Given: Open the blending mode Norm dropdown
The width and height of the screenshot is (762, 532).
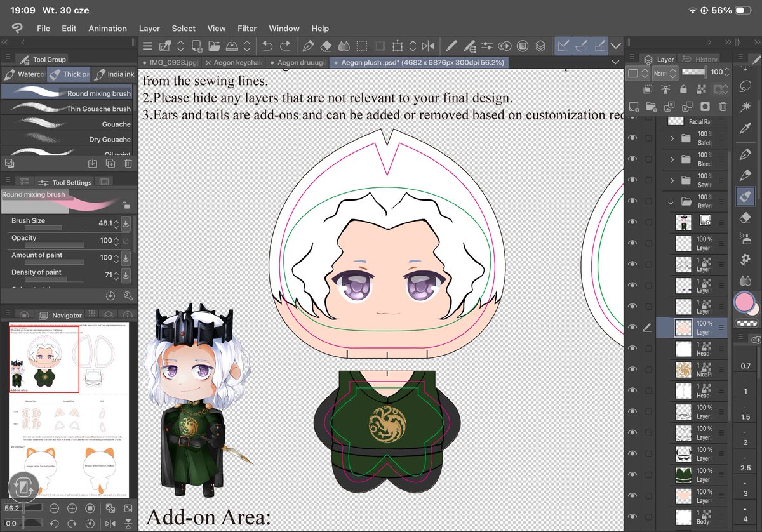Looking at the screenshot, I should pyautogui.click(x=665, y=72).
